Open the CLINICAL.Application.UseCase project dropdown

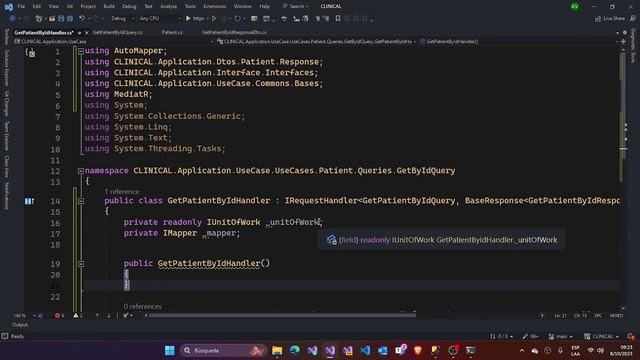tap(113, 41)
